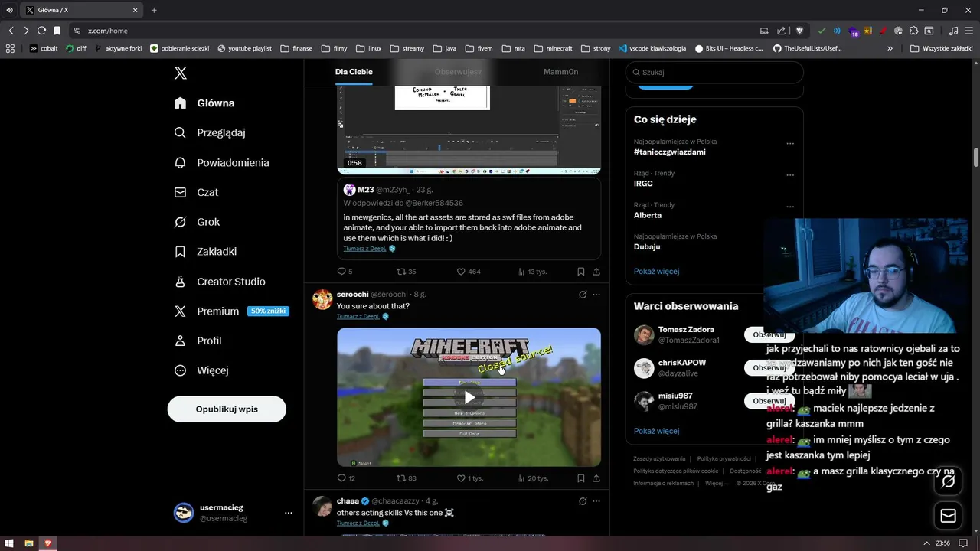View stats of the 20 tys. post
Viewport: 980px width, 551px height.
pos(532,478)
